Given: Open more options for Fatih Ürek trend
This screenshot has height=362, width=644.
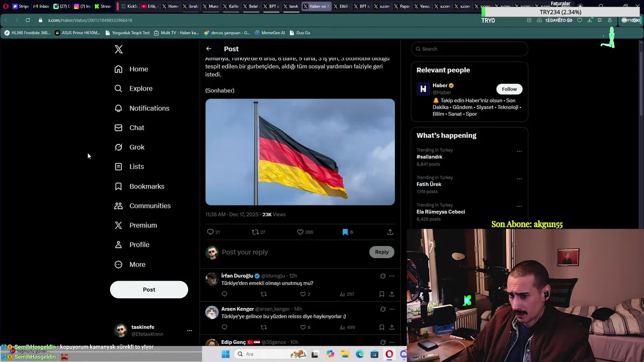Looking at the screenshot, I should [x=519, y=179].
